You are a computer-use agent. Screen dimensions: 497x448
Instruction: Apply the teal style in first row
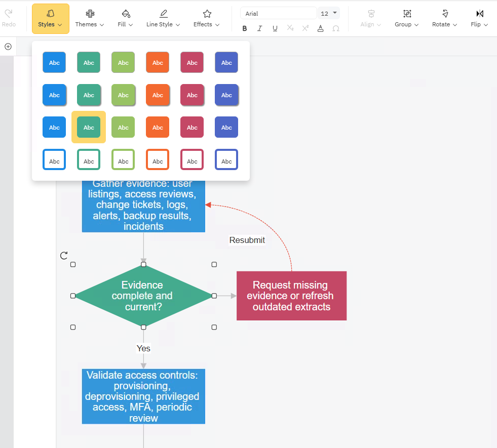pos(89,62)
